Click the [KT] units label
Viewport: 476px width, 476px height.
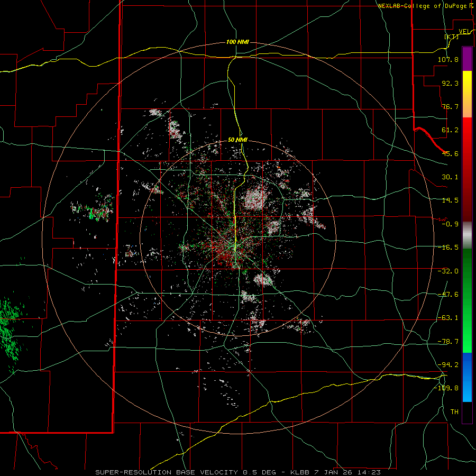[x=452, y=36]
